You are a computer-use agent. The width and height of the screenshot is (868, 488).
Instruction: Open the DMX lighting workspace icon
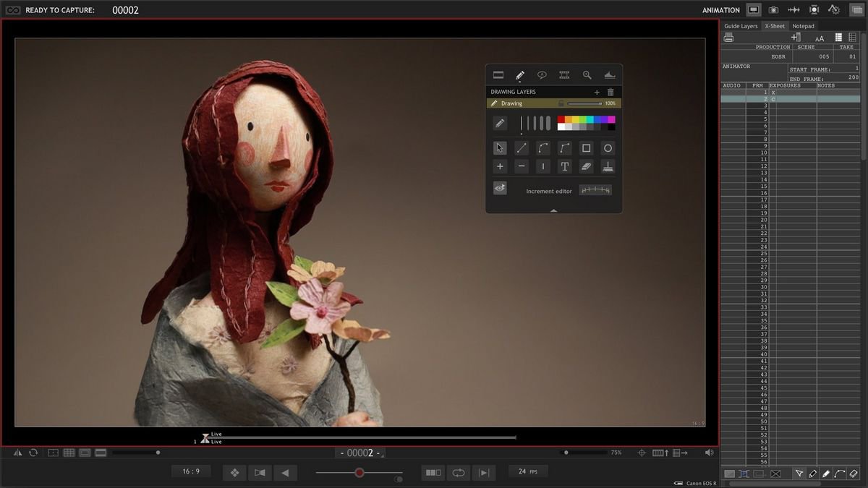point(814,10)
